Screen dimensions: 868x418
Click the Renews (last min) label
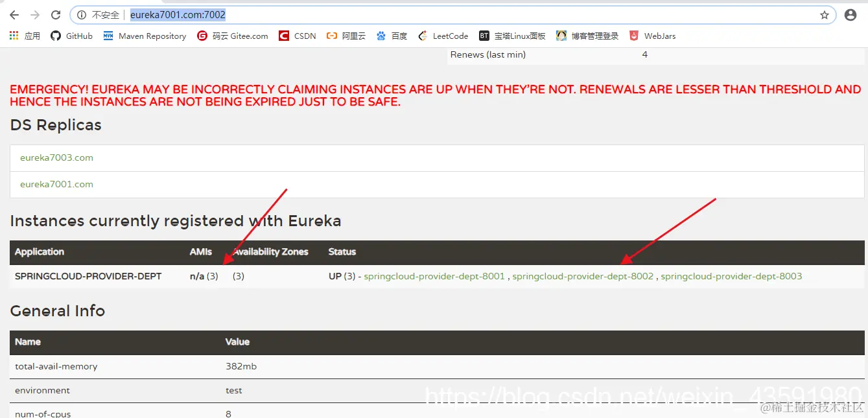488,54
